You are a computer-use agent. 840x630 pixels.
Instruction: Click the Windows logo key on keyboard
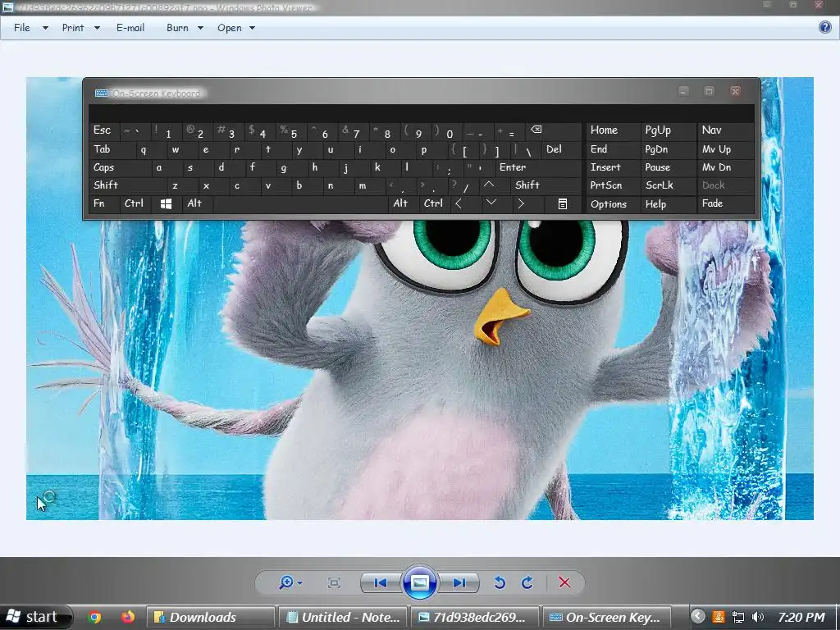pyautogui.click(x=166, y=204)
